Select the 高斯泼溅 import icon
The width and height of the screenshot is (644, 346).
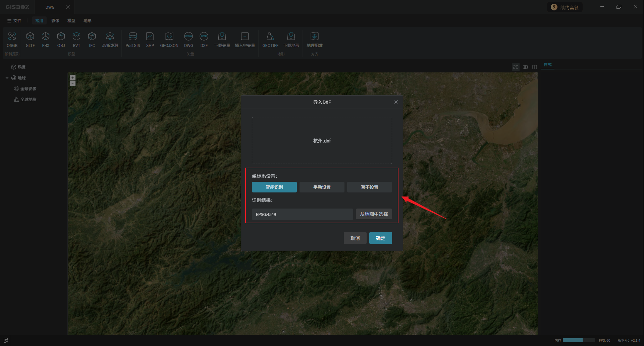(x=110, y=37)
